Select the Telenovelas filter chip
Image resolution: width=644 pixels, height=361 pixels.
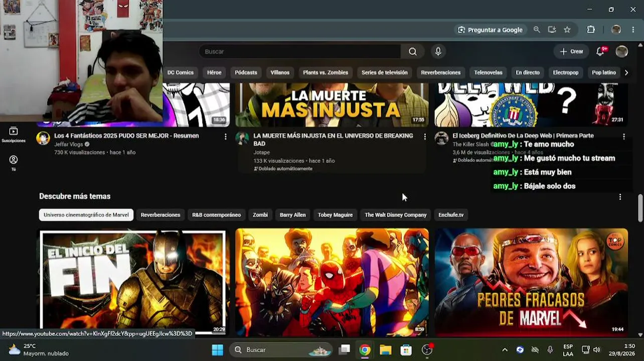pos(488,73)
